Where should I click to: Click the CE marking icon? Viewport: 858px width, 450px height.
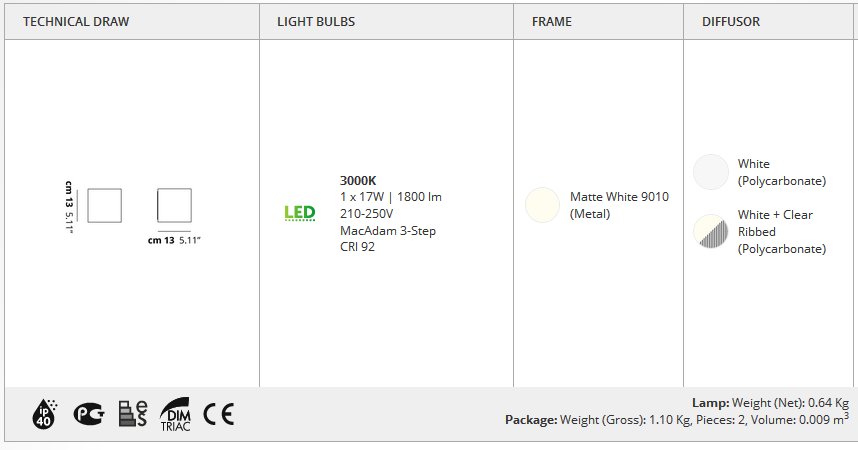(219, 414)
